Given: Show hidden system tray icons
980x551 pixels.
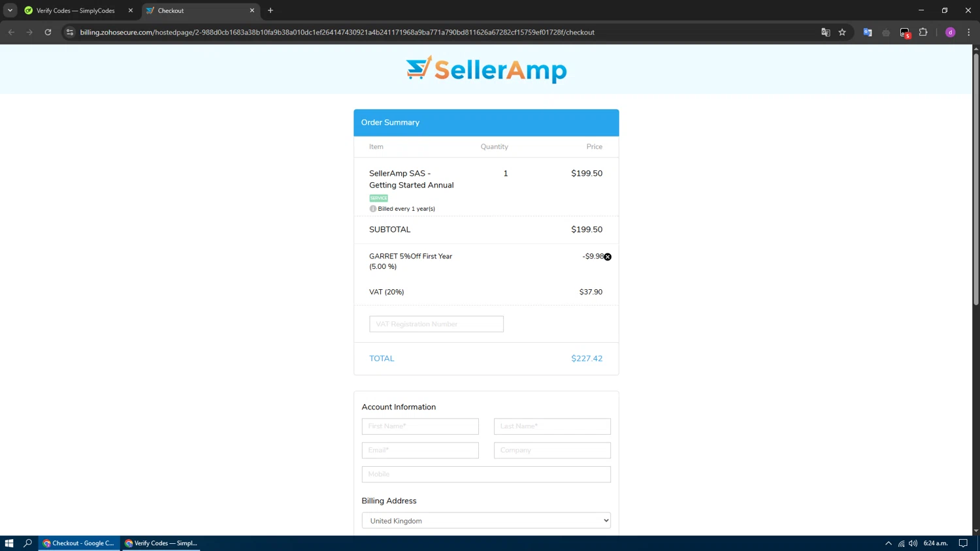Looking at the screenshot, I should (888, 543).
